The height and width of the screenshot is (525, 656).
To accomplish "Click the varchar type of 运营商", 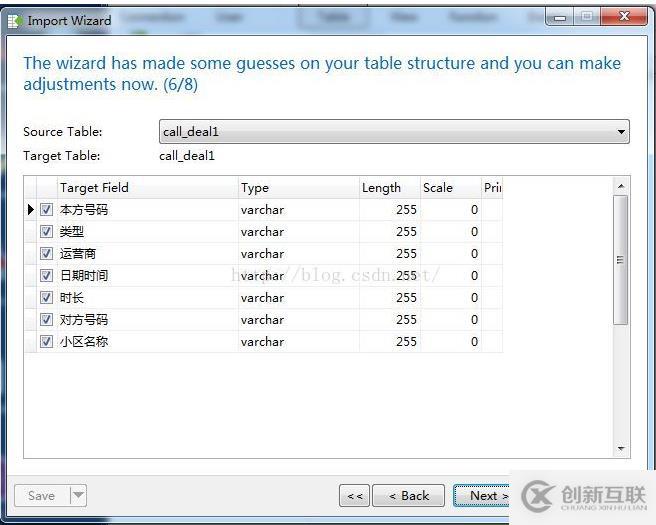I will (262, 254).
